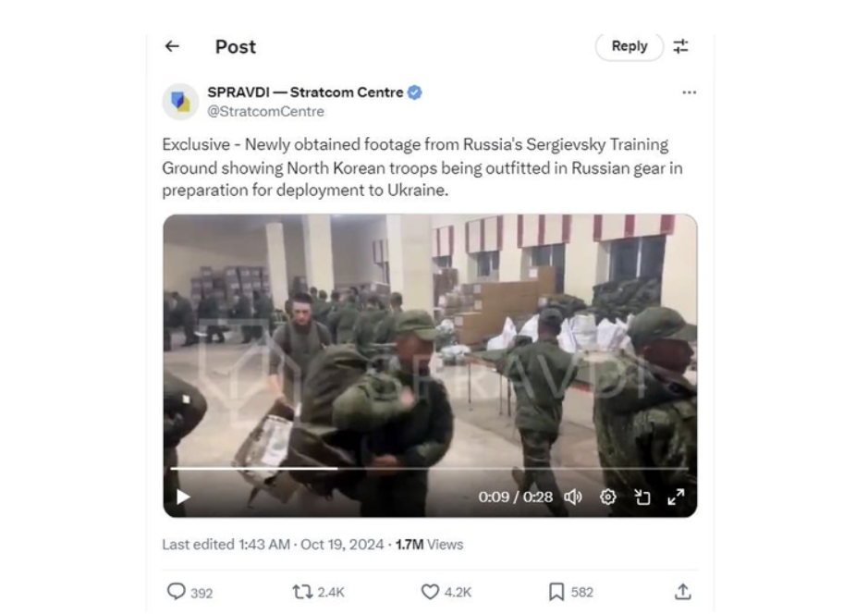Expand video to fullscreen
Screen dimensions: 868x614
[x=676, y=497]
